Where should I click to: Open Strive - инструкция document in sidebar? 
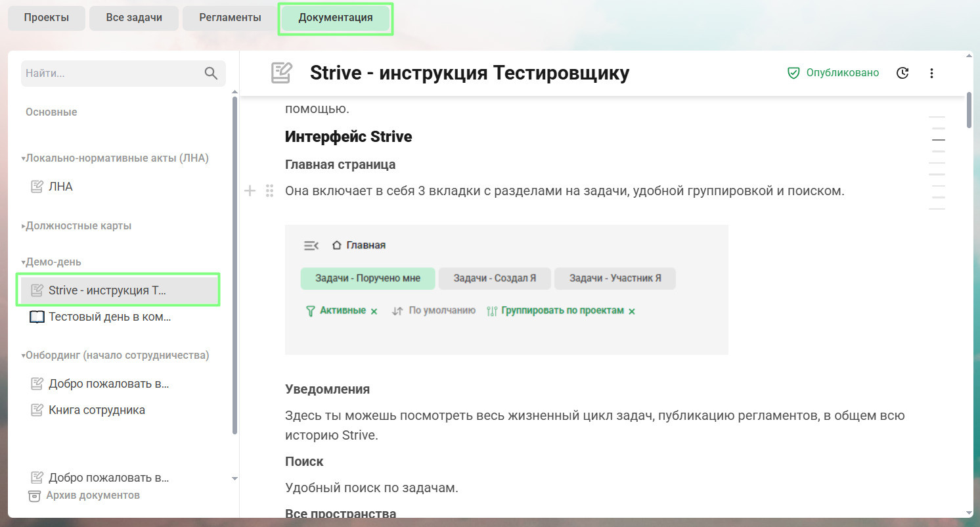[x=118, y=290]
